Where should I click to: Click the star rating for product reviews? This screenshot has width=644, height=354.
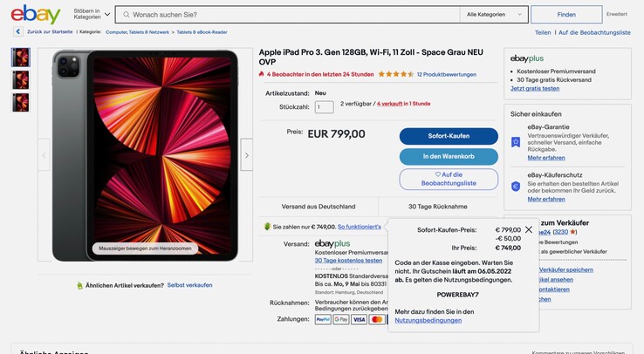pyautogui.click(x=396, y=74)
